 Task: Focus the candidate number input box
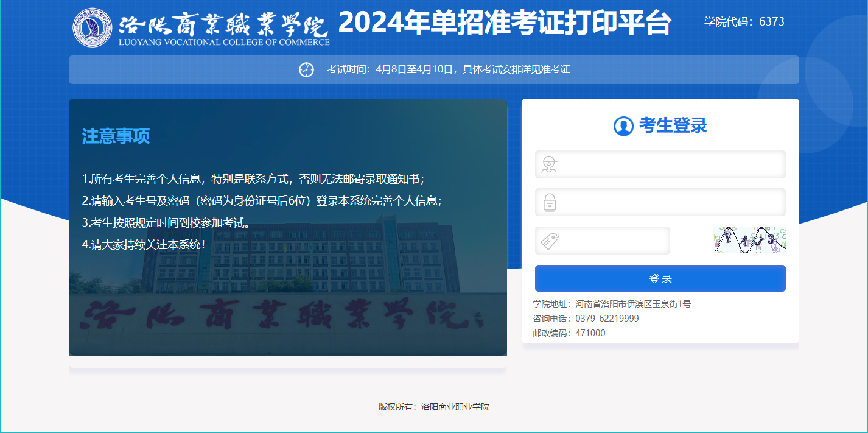670,164
